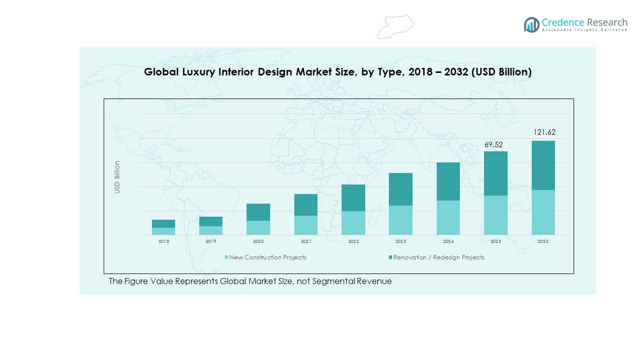Click the 2018 bar in the chart

click(x=164, y=227)
